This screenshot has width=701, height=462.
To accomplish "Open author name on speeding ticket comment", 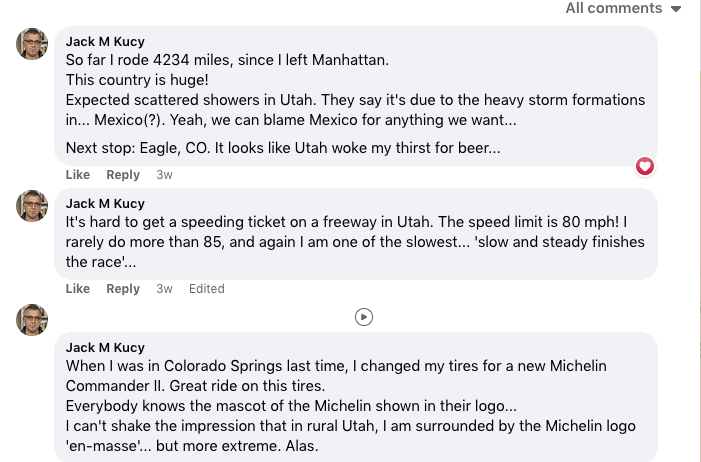I will [x=105, y=203].
